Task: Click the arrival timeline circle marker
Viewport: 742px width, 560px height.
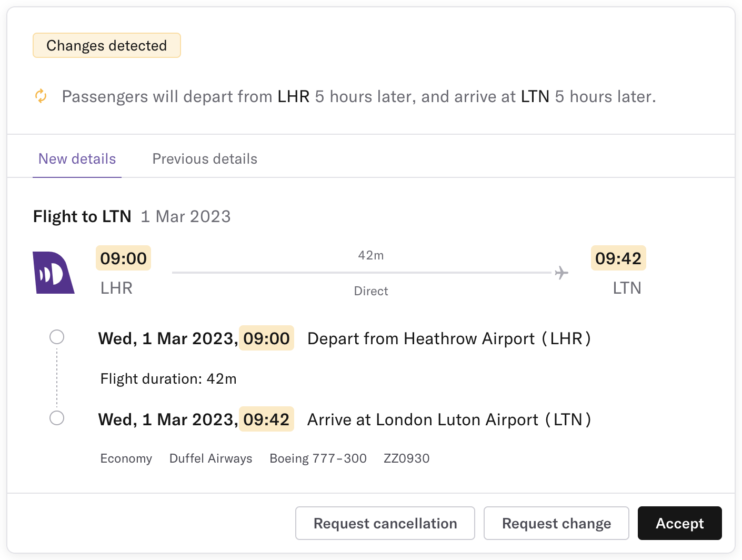Action: (57, 418)
